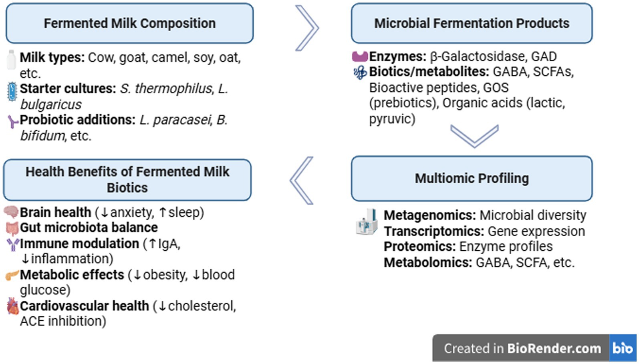
Task: Select Health Benefits of Fermented Milk box
Action: click(x=127, y=180)
